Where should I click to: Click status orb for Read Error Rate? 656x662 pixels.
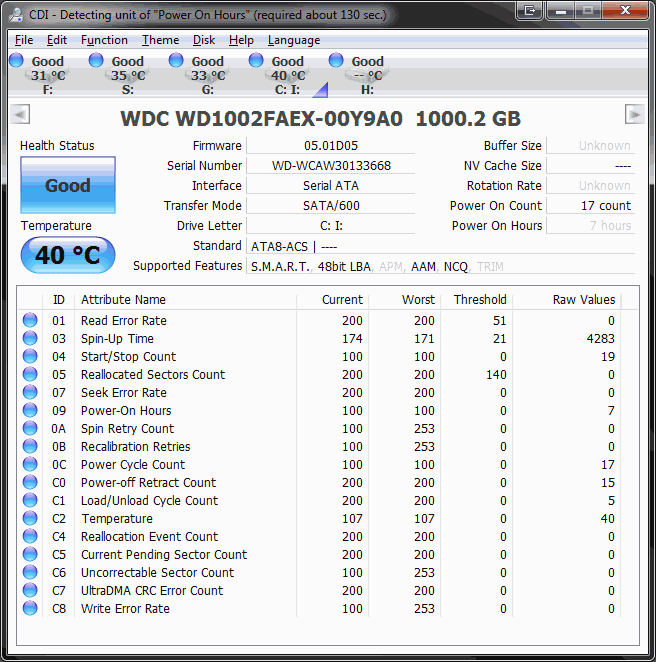(30, 320)
